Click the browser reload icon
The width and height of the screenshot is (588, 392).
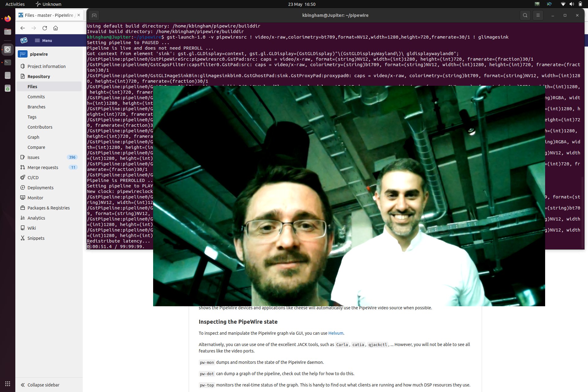(45, 28)
